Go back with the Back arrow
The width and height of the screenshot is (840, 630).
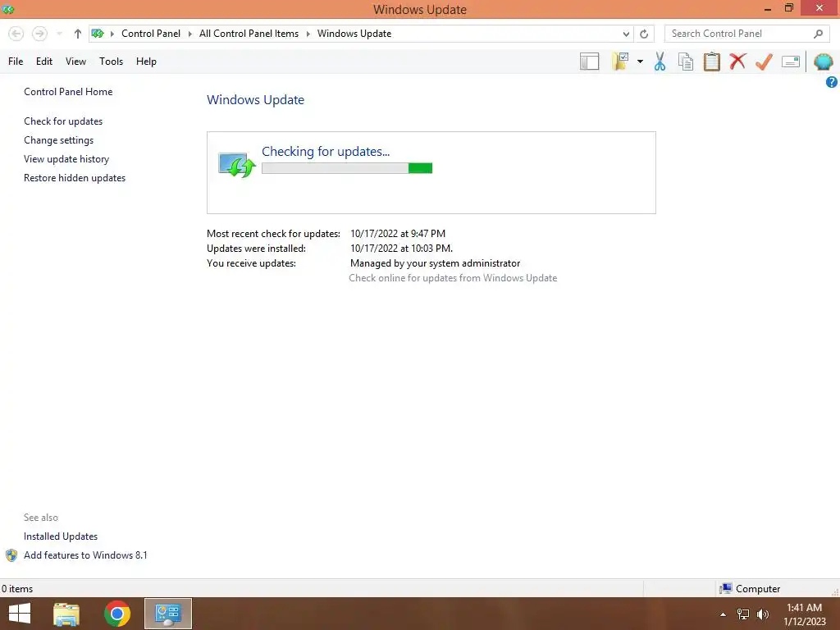[16, 34]
